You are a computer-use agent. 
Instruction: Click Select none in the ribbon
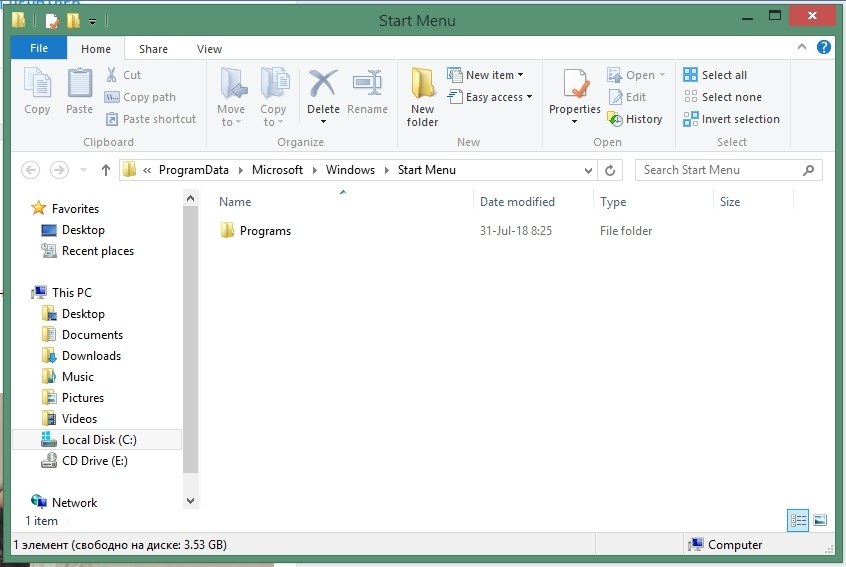click(x=723, y=97)
